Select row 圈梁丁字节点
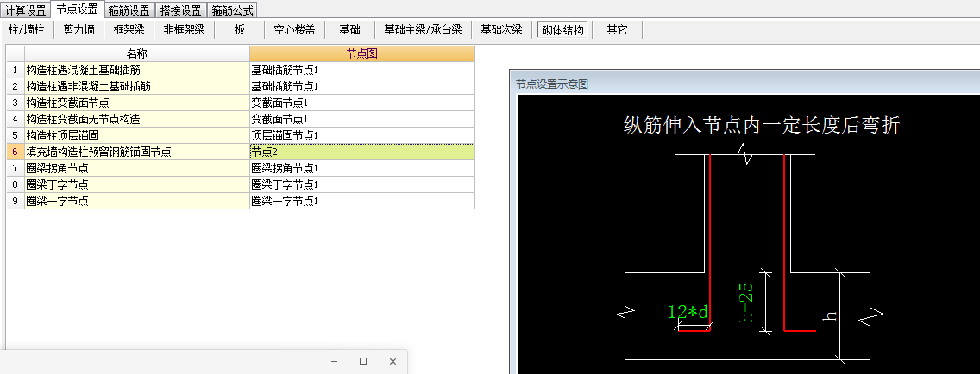Viewport: 980px width, 374px height. tap(137, 184)
